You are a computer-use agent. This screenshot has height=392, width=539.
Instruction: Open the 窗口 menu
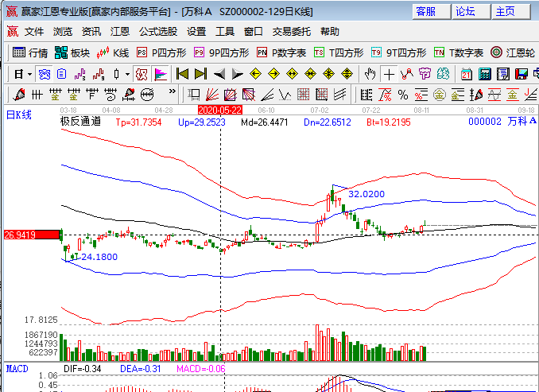[x=254, y=32]
